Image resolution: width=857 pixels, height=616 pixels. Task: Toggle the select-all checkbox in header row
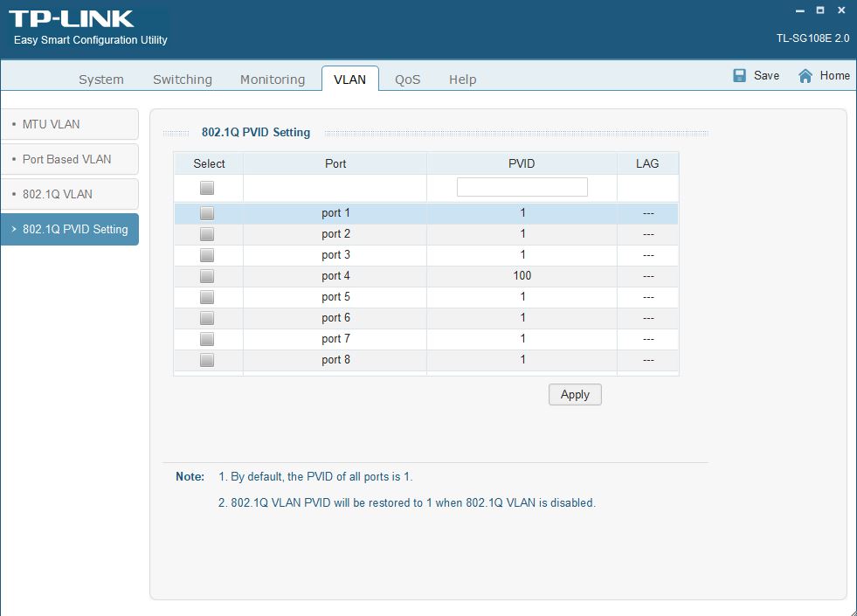[207, 187]
